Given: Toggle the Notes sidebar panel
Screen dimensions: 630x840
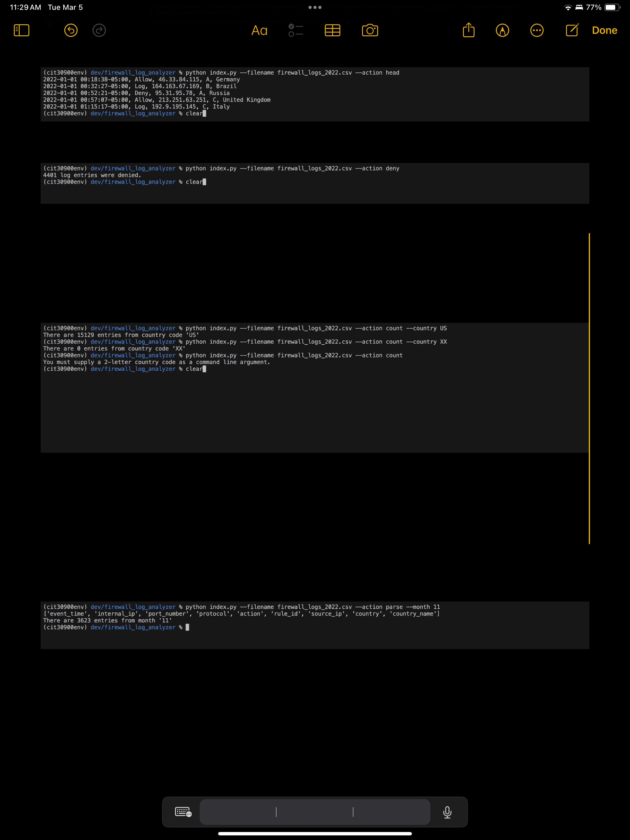Looking at the screenshot, I should click(x=22, y=30).
